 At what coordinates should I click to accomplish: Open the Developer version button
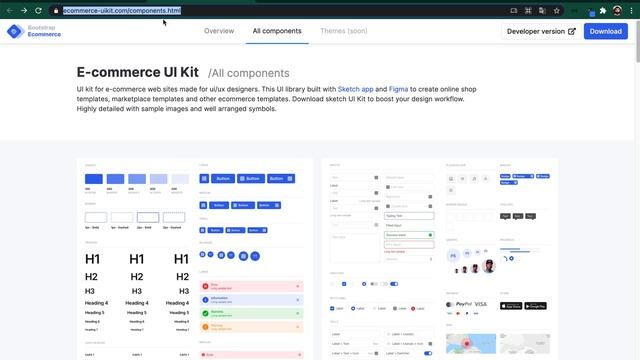coord(541,31)
